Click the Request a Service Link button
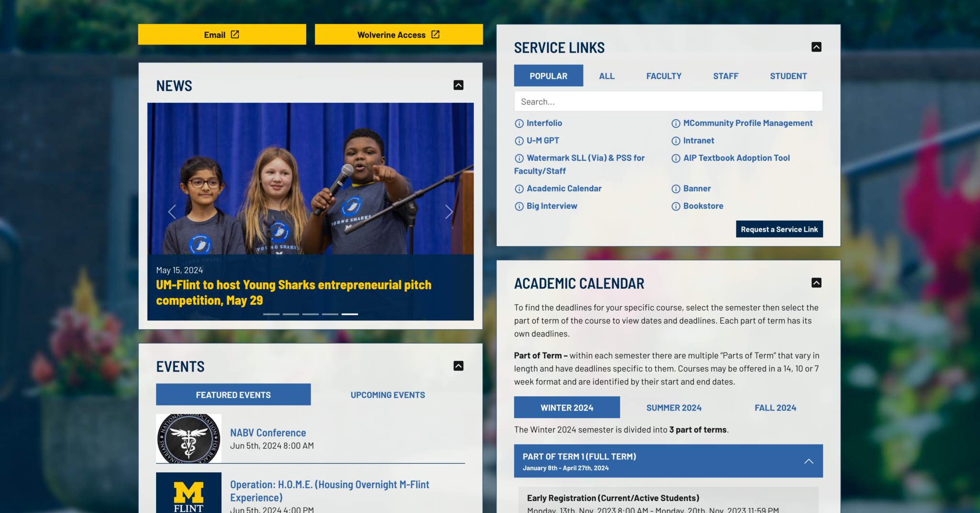The width and height of the screenshot is (980, 513). pos(779,229)
